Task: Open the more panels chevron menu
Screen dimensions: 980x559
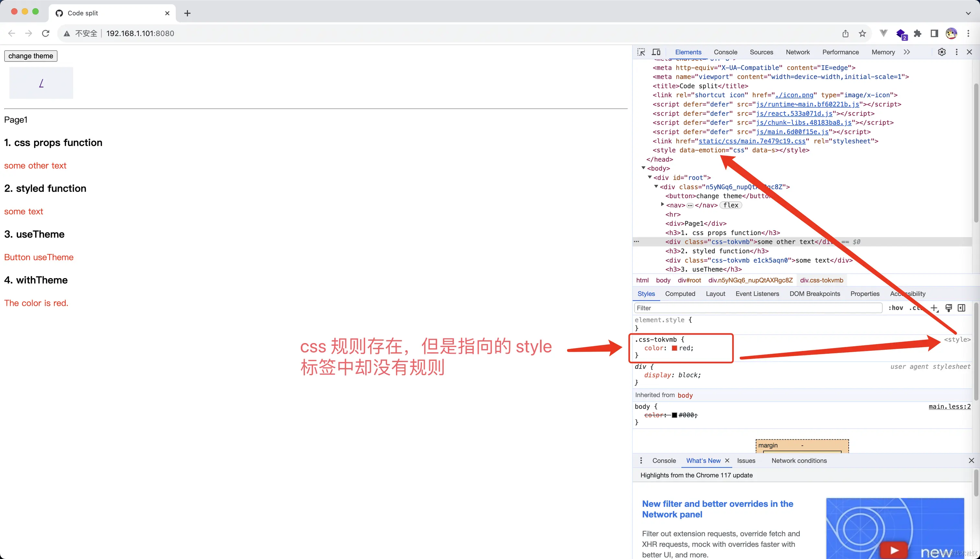Action: pos(907,52)
